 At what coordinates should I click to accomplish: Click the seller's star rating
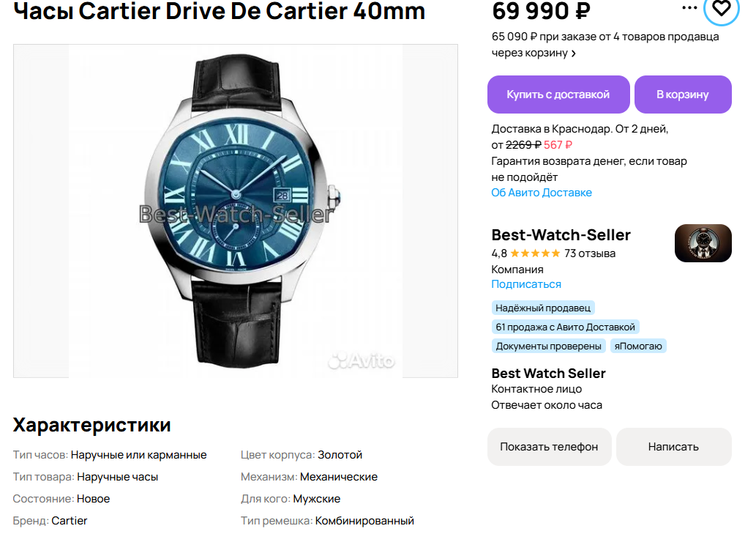point(535,253)
